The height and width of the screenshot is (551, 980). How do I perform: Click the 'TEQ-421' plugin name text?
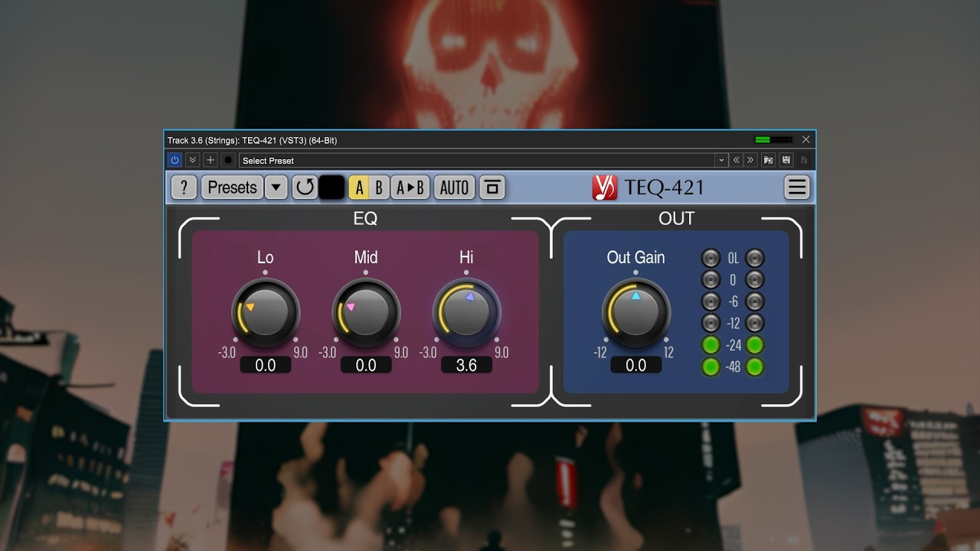coord(664,187)
